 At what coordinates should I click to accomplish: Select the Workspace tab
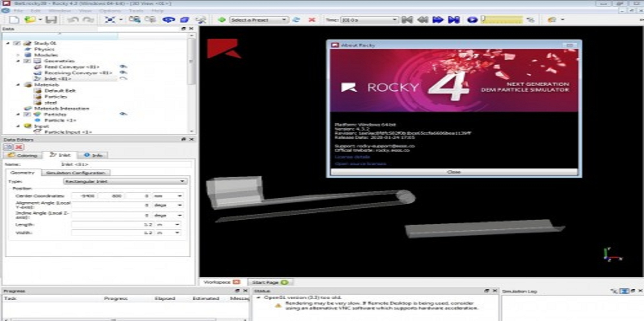coord(221,282)
